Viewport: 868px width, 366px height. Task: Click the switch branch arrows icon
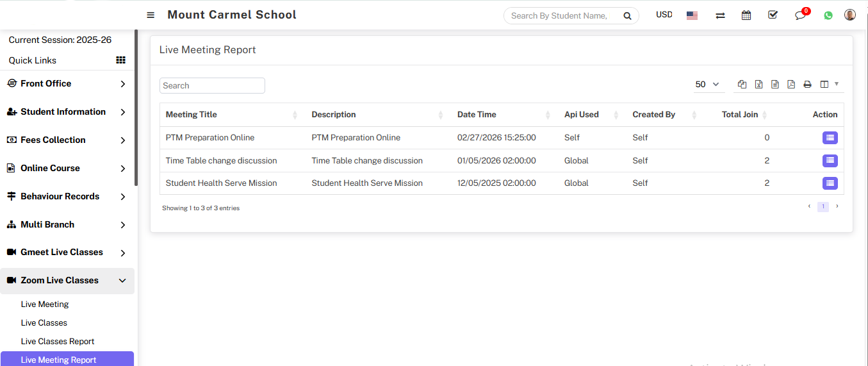tap(720, 15)
